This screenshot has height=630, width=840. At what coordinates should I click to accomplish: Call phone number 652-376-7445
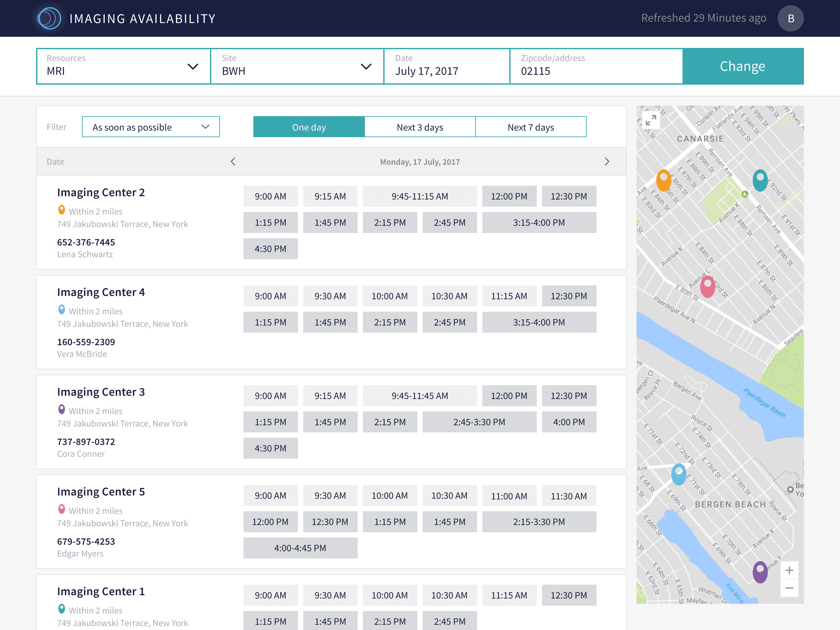click(x=86, y=242)
